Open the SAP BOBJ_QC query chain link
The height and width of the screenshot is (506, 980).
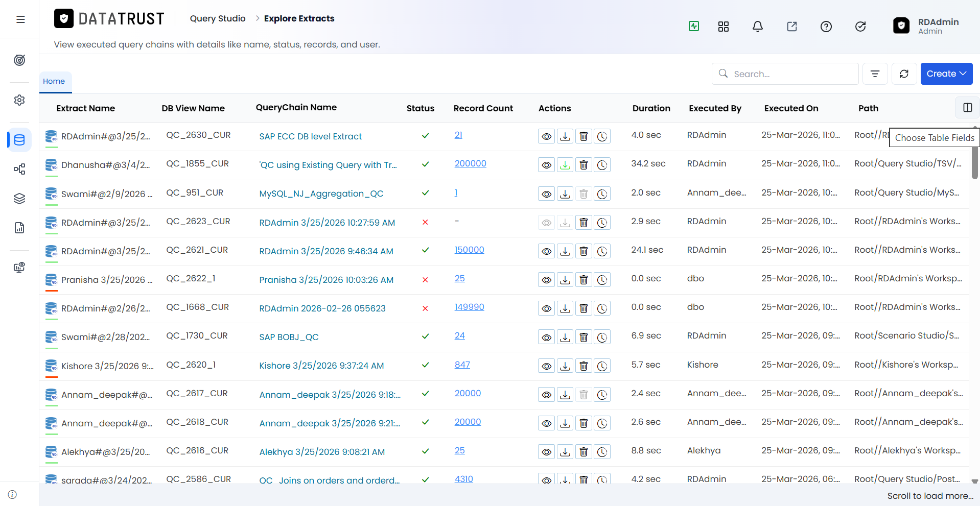(289, 337)
